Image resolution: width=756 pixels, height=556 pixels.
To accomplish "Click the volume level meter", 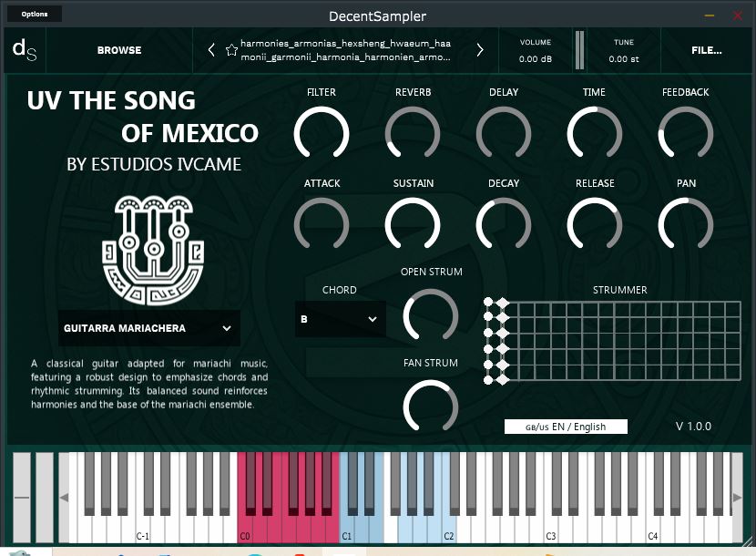I will pyautogui.click(x=579, y=50).
